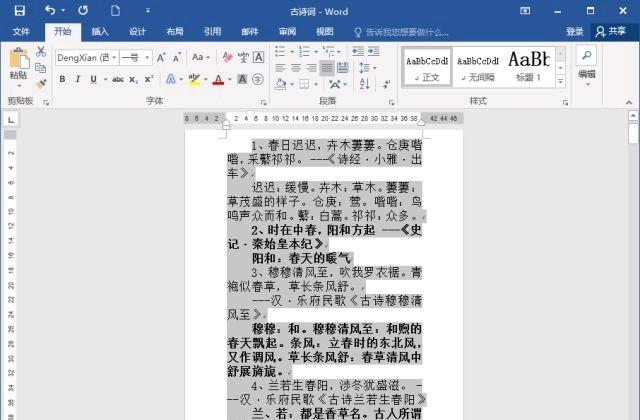This screenshot has height=420, width=640.
Task: Apply the yellow text highlight color
Action: pos(194,79)
